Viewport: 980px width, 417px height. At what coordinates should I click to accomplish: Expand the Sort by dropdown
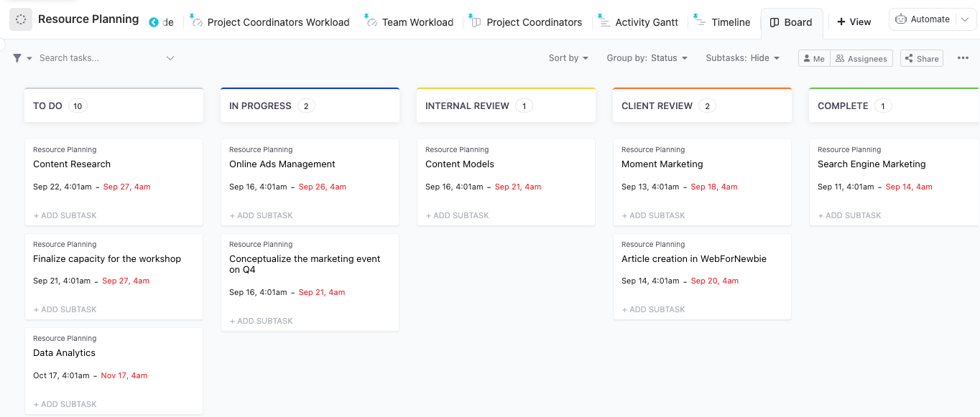(568, 58)
